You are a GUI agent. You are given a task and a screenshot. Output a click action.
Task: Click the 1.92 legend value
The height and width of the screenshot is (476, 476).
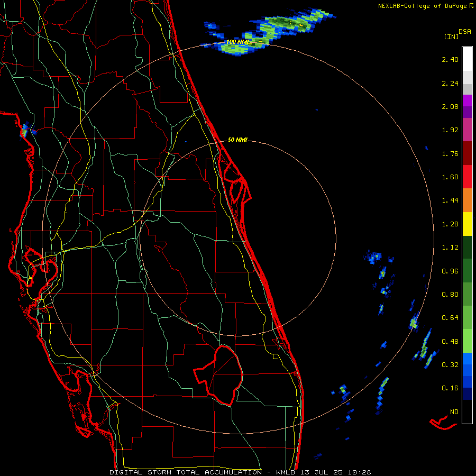[450, 130]
